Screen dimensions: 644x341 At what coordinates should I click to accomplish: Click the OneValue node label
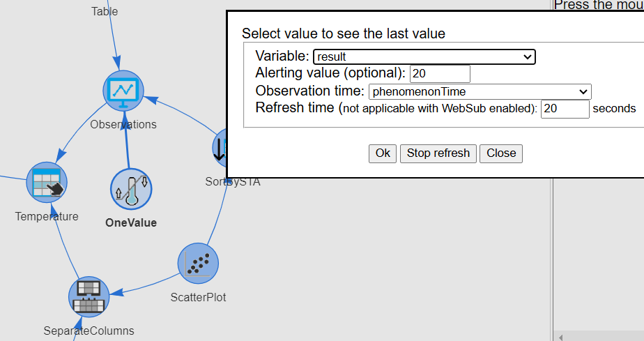pyautogui.click(x=131, y=222)
